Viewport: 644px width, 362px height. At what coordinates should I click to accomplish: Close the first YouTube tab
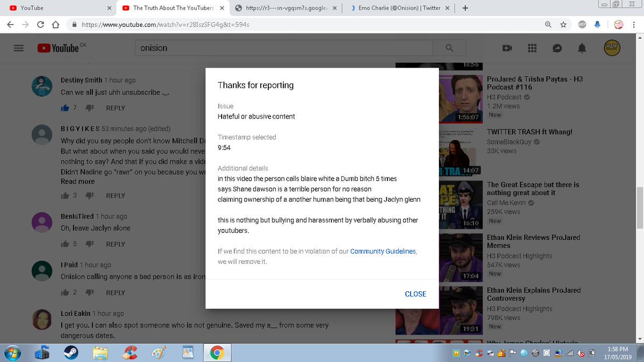(x=109, y=8)
